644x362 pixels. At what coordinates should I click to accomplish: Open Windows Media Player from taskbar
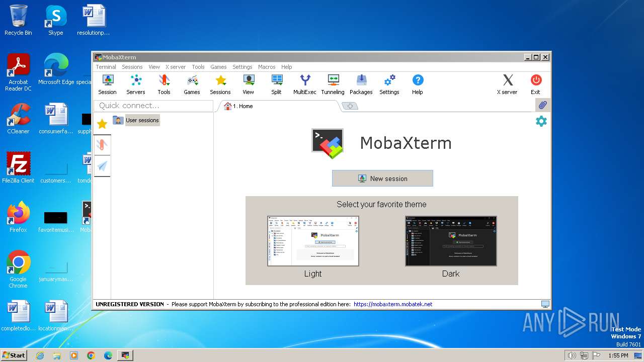(74, 355)
